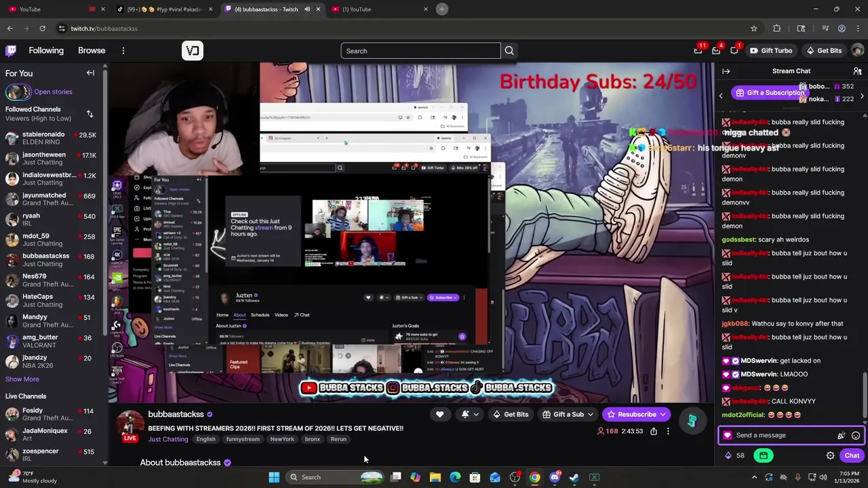Open stream more options three dots
Image resolution: width=868 pixels, height=488 pixels.
coord(668,431)
